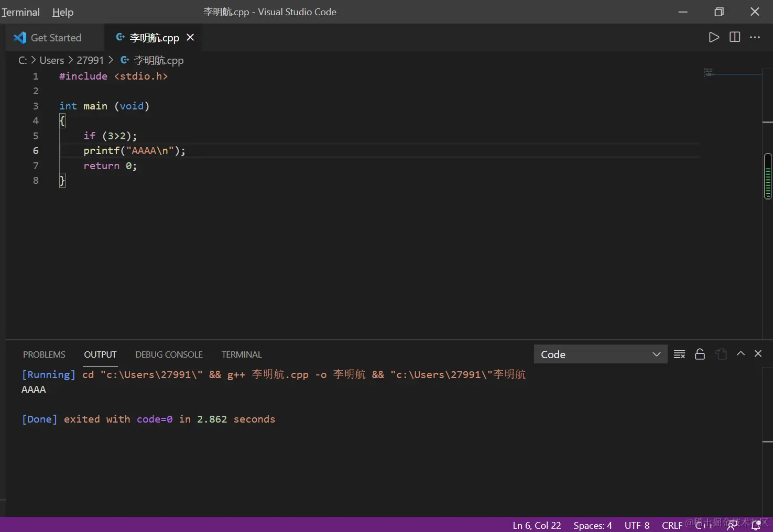The image size is (773, 532).
Task: Click the [Done] exited with code=0 line
Action: pos(148,419)
